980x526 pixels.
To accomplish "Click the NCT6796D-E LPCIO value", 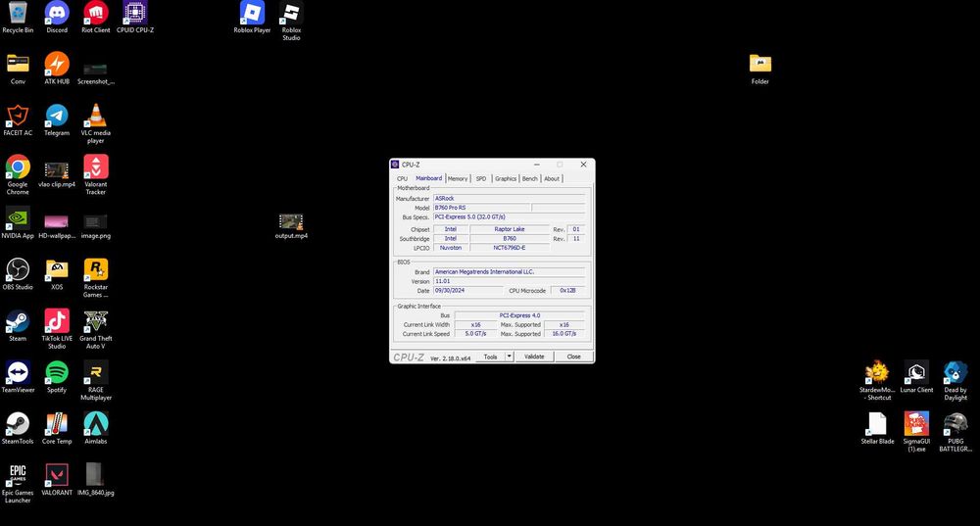I will pyautogui.click(x=510, y=248).
